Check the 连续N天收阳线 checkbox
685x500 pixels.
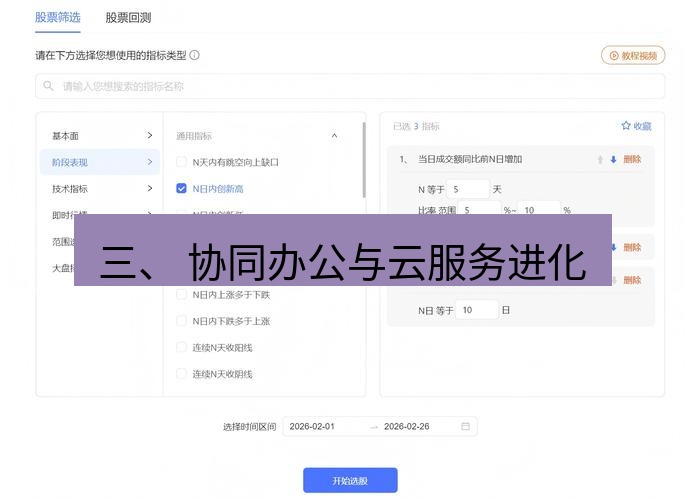[x=181, y=348]
